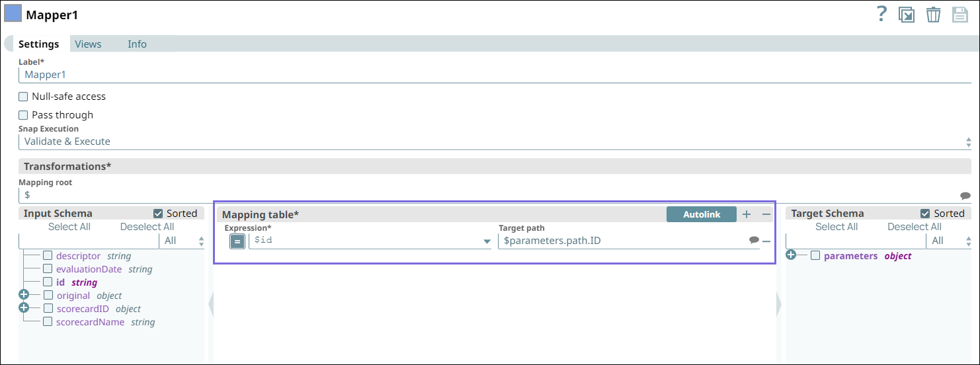Image resolution: width=980 pixels, height=365 pixels.
Task: Uncheck Sorted in Input Schema
Action: click(158, 214)
